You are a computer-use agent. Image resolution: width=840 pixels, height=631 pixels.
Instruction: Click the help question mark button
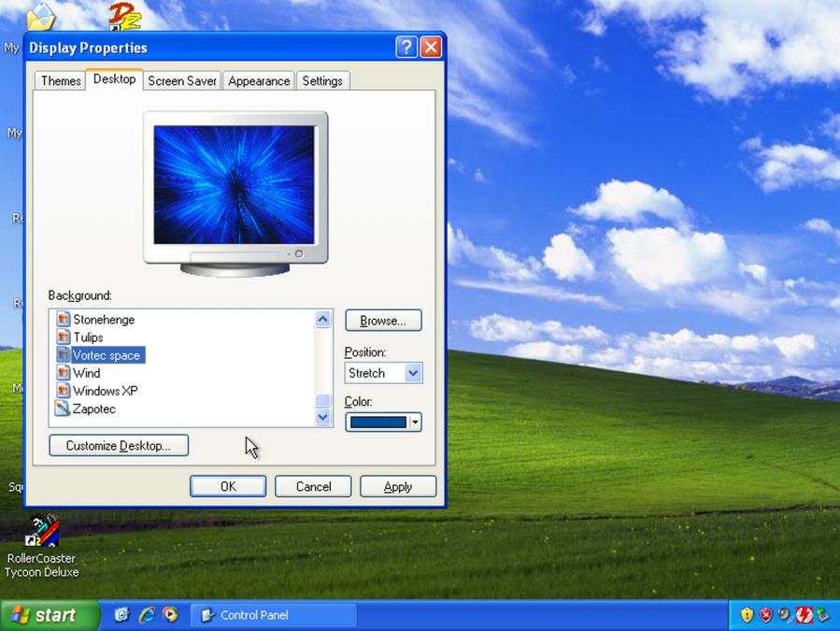coord(406,47)
